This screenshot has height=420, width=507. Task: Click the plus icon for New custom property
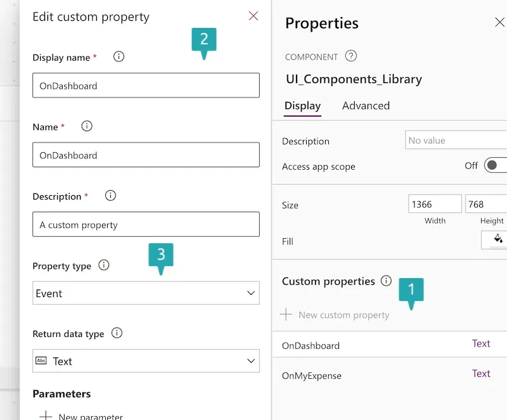(286, 314)
